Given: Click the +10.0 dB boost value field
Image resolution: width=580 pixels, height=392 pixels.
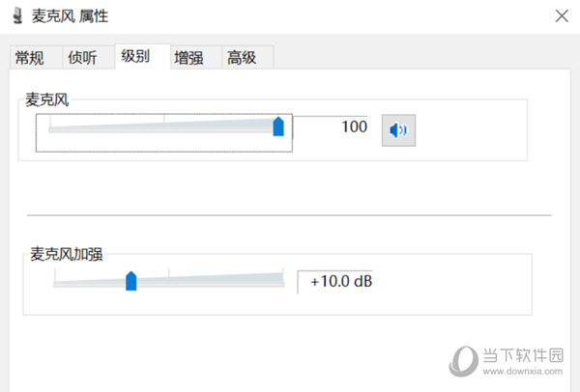Looking at the screenshot, I should click(x=335, y=282).
